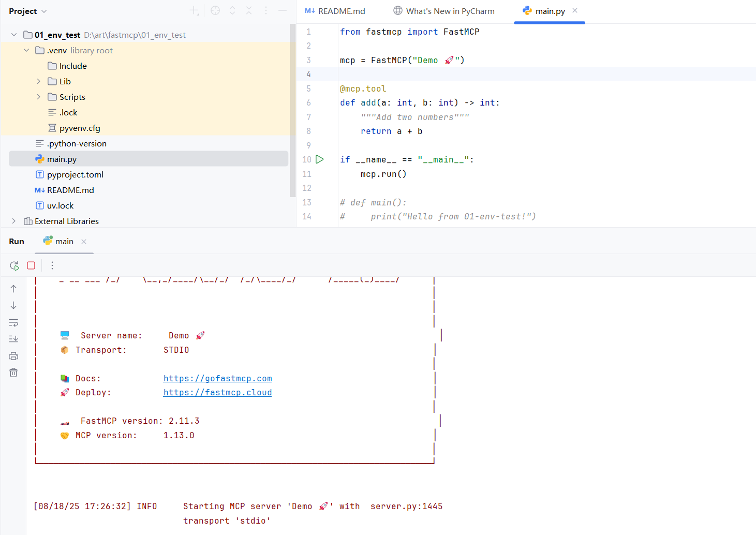The height and width of the screenshot is (535, 756).
Task: Click Collapse All in the project toolbar
Action: tap(249, 10)
